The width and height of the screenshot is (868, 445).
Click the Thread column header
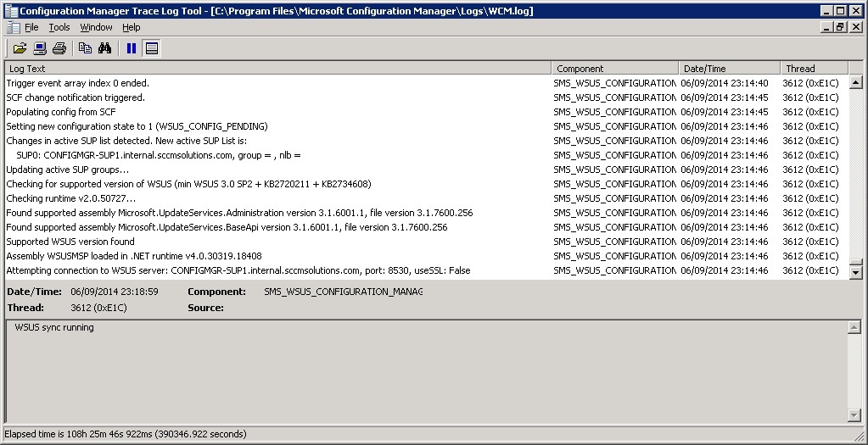tap(813, 69)
